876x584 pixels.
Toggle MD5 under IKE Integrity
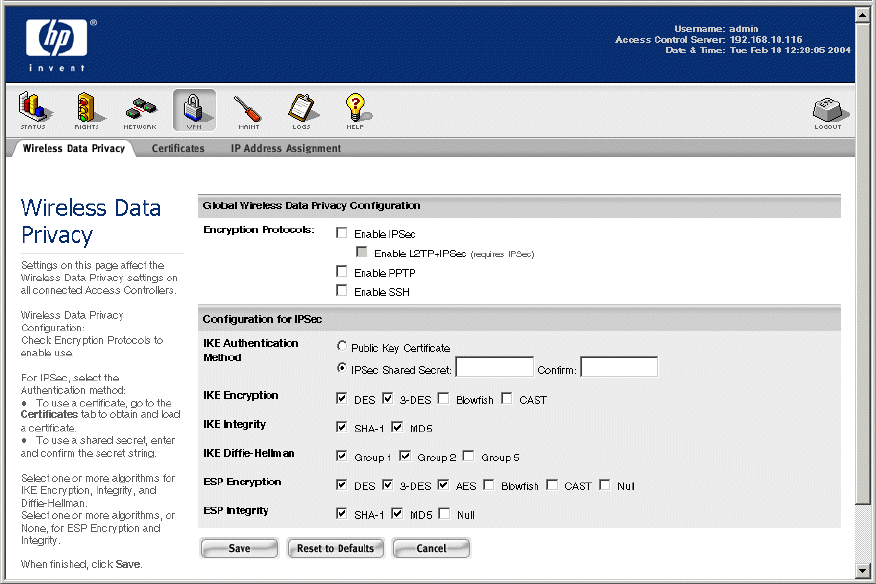397,427
